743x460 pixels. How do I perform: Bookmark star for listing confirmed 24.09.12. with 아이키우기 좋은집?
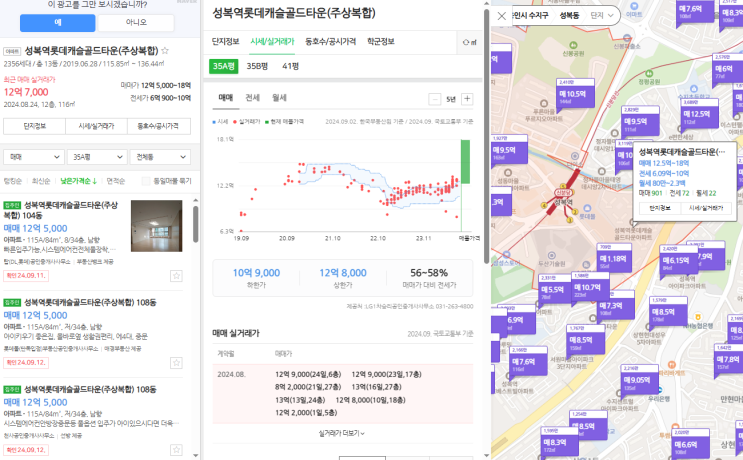pos(176,363)
